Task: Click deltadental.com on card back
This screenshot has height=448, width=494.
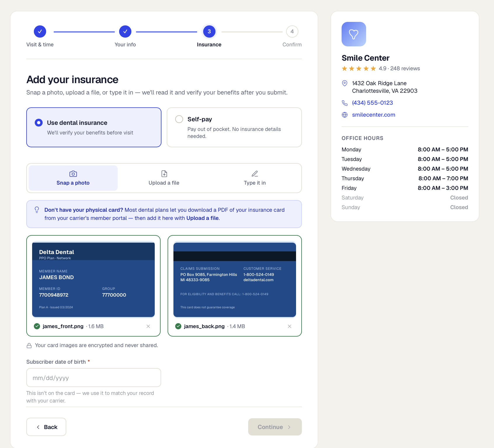Action: (x=258, y=280)
